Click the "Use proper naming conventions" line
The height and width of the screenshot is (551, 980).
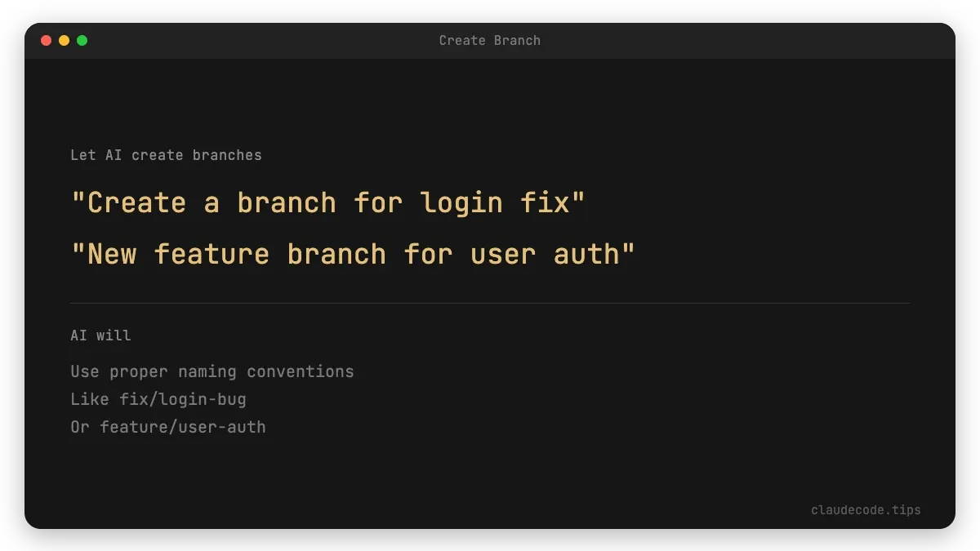tap(212, 371)
